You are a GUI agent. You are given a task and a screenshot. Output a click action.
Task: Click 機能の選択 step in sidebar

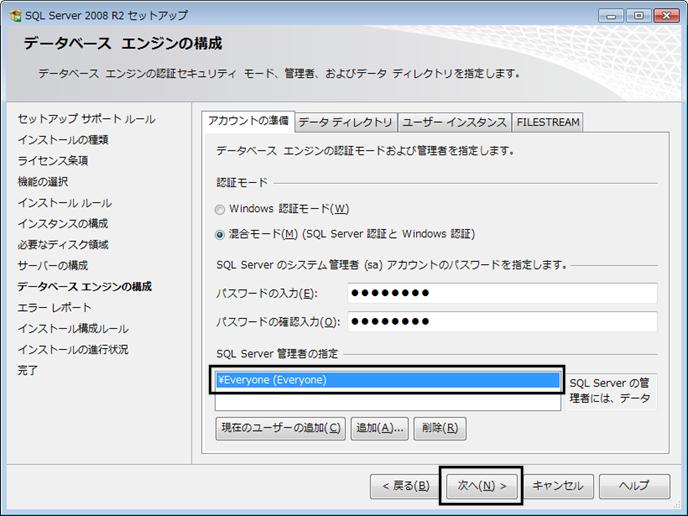pos(43,182)
